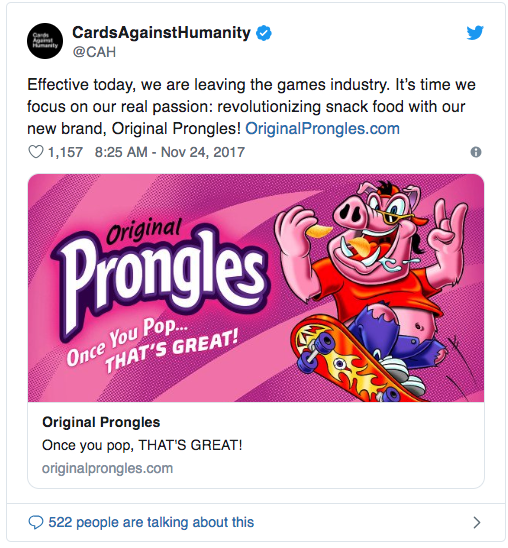508x548 pixels.
Task: Click the Cards Against Humanity avatar
Action: [45, 41]
